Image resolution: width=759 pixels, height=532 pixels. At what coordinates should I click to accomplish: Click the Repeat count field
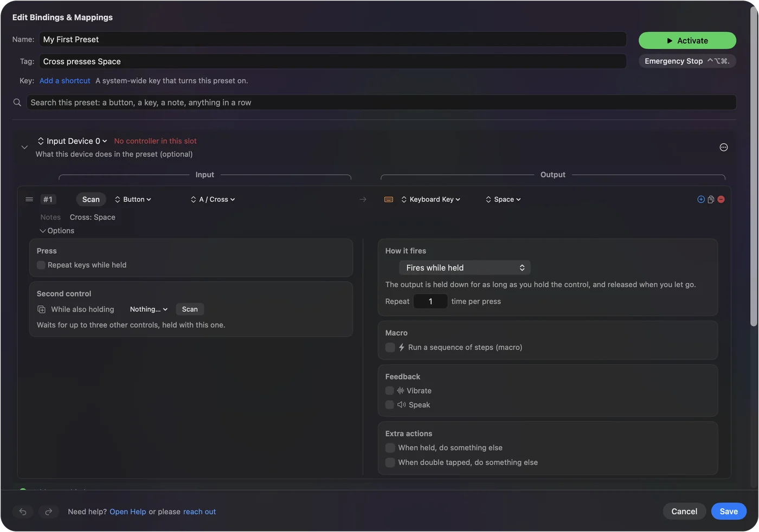coord(430,302)
